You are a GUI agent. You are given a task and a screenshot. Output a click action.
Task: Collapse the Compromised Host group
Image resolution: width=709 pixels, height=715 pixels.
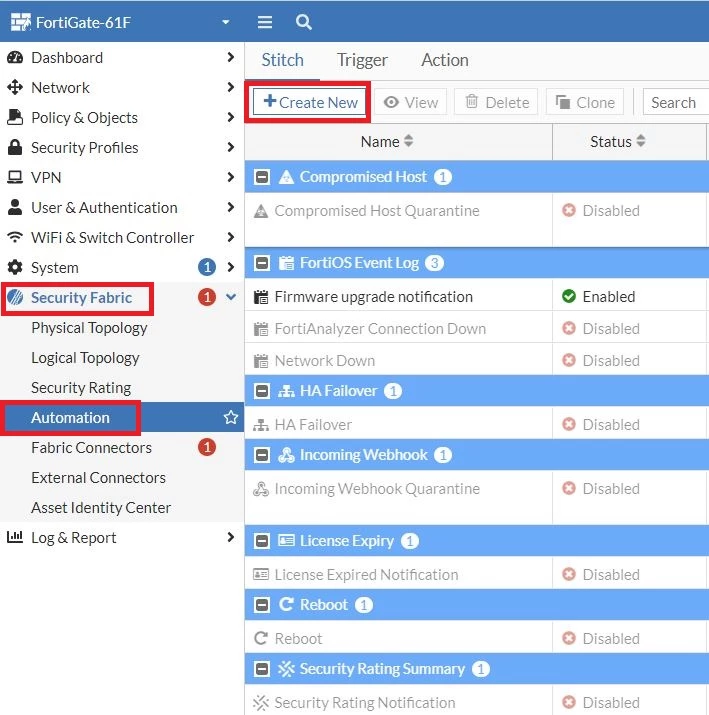pos(262,177)
